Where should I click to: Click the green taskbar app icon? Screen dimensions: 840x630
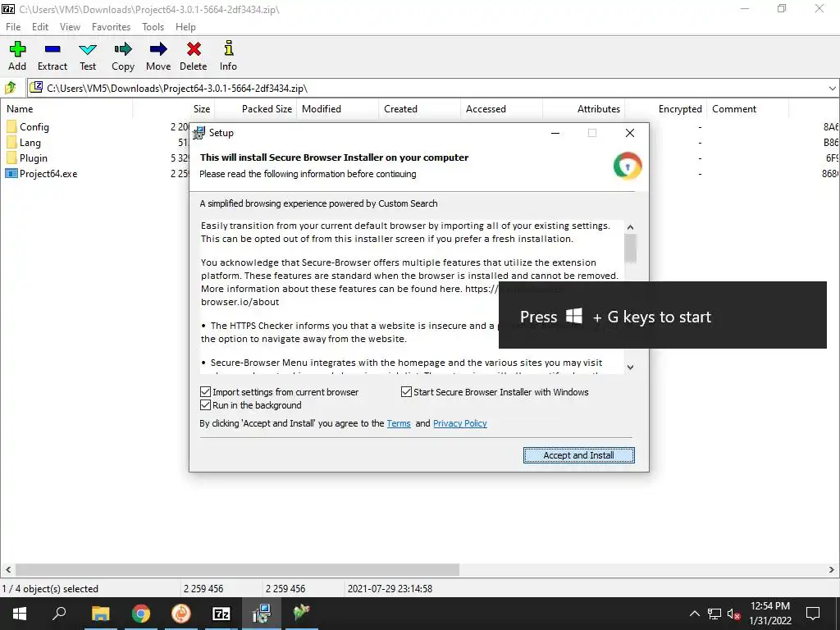[x=302, y=614]
